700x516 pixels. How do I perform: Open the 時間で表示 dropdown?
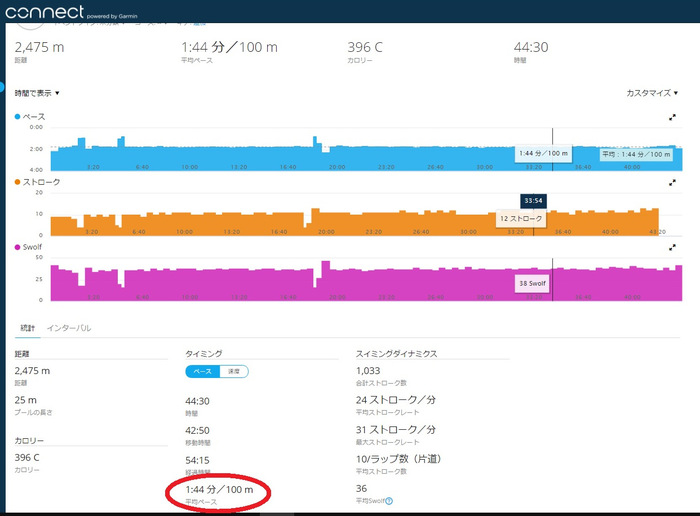coord(37,93)
